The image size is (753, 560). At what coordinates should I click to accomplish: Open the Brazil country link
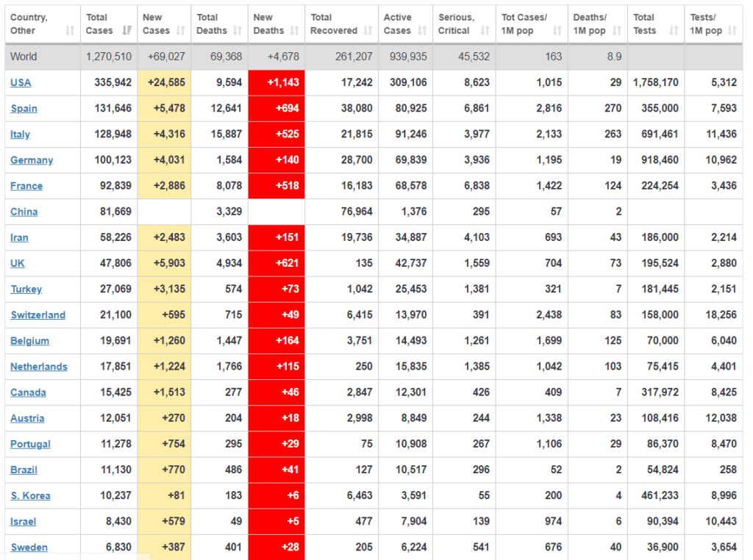24,470
